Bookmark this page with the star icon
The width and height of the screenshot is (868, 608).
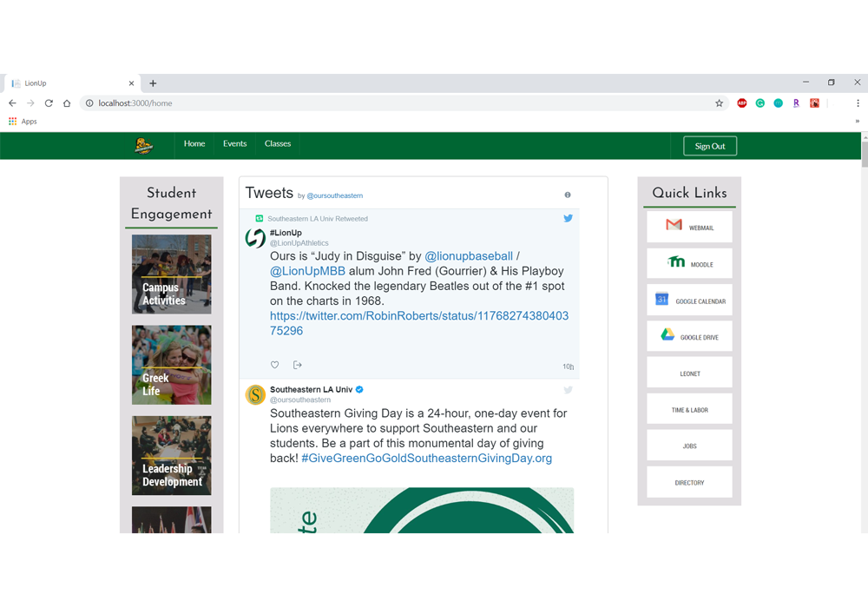pos(719,103)
